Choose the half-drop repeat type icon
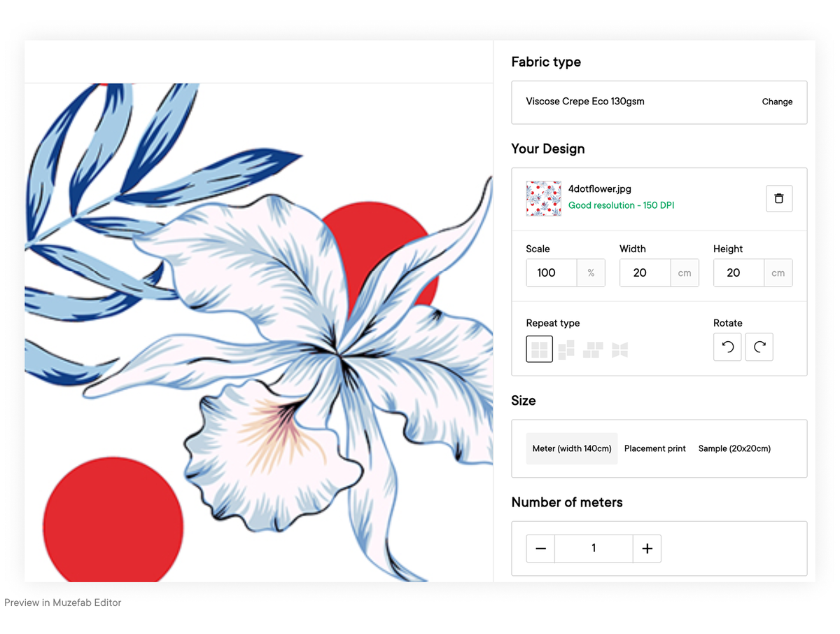 coord(566,349)
